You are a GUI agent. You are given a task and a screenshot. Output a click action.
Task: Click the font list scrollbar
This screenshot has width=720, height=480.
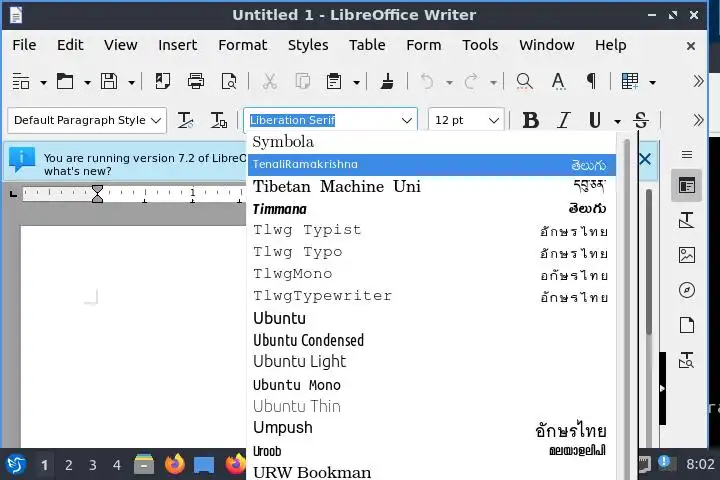626,308
